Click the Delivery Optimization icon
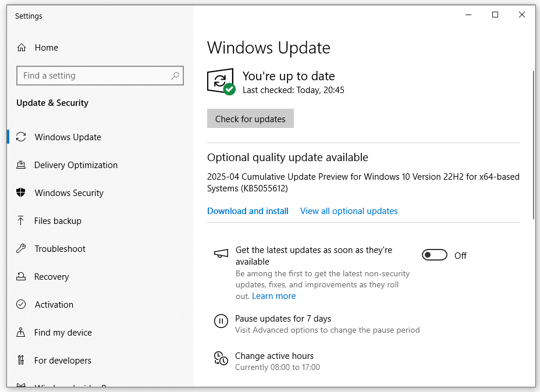 click(21, 165)
